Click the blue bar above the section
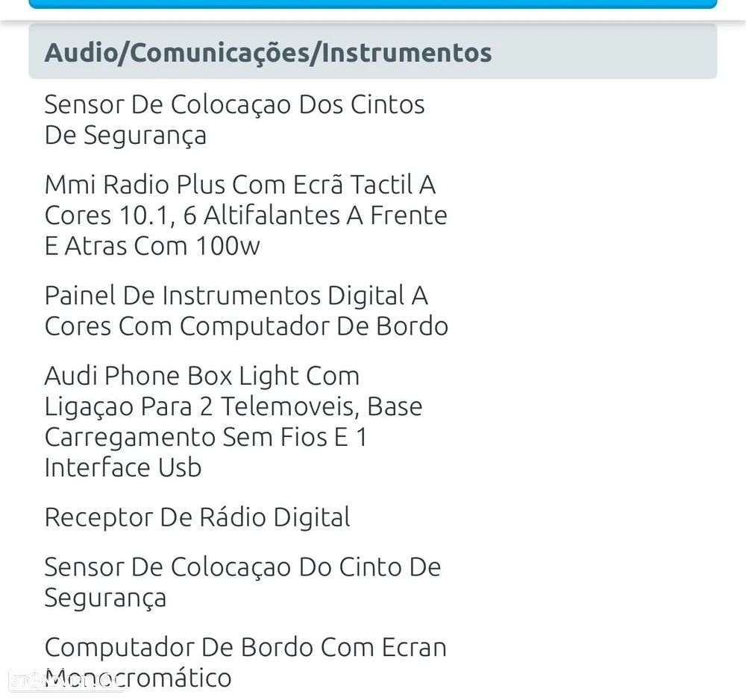Viewport: 746px width, 700px height. pos(372,4)
